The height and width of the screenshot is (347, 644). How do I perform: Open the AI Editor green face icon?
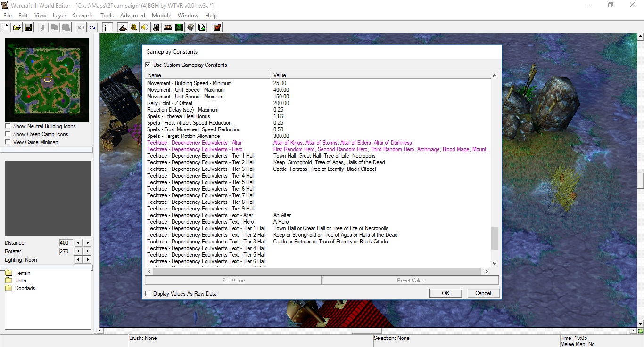coord(179,27)
